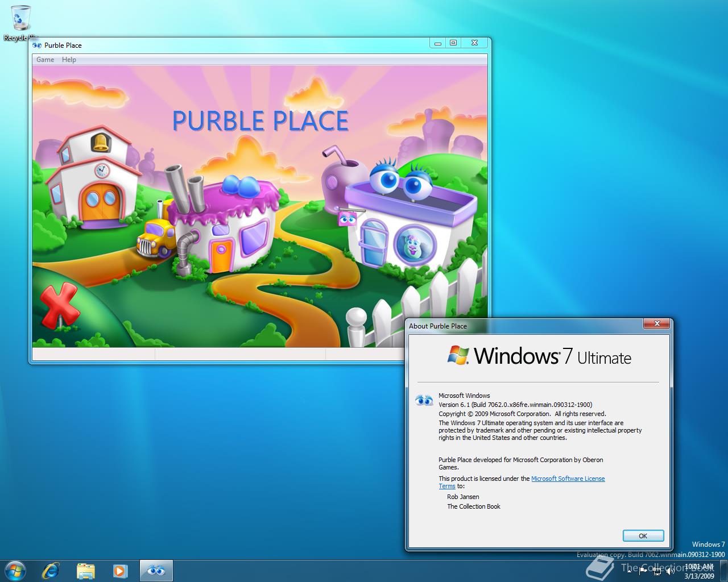Click the Show Desktop strip on the taskbar
The height and width of the screenshot is (582, 728).
pos(723,571)
